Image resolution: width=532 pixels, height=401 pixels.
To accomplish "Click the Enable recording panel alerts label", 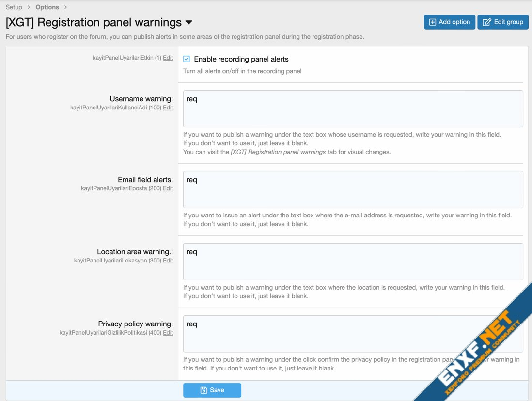I will click(x=241, y=59).
